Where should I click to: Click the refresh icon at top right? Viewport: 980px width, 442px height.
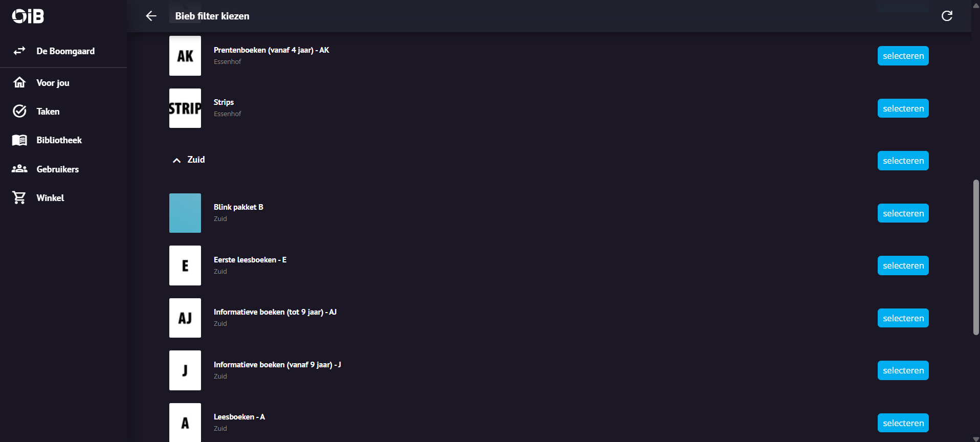(x=947, y=16)
